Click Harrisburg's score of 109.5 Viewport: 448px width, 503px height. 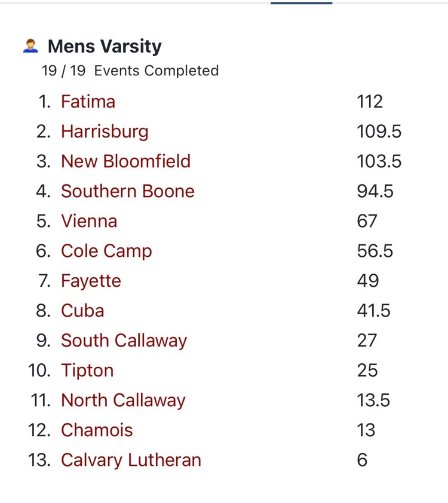[x=379, y=131]
